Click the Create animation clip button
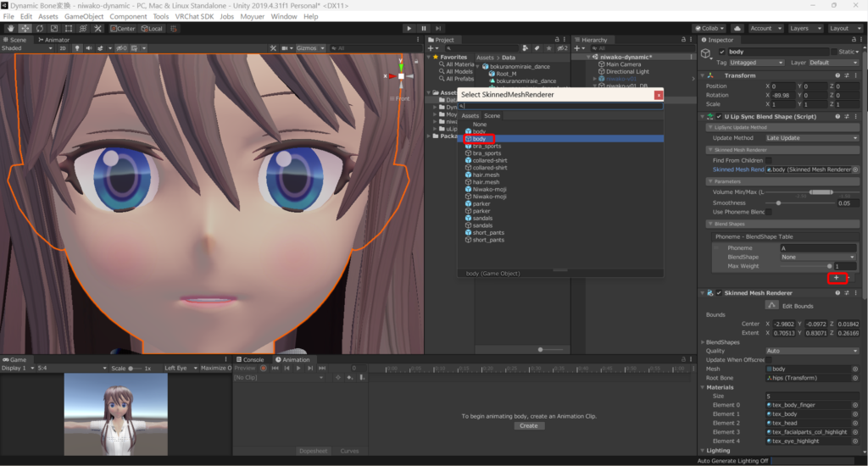The height and width of the screenshot is (466, 868). 528,425
